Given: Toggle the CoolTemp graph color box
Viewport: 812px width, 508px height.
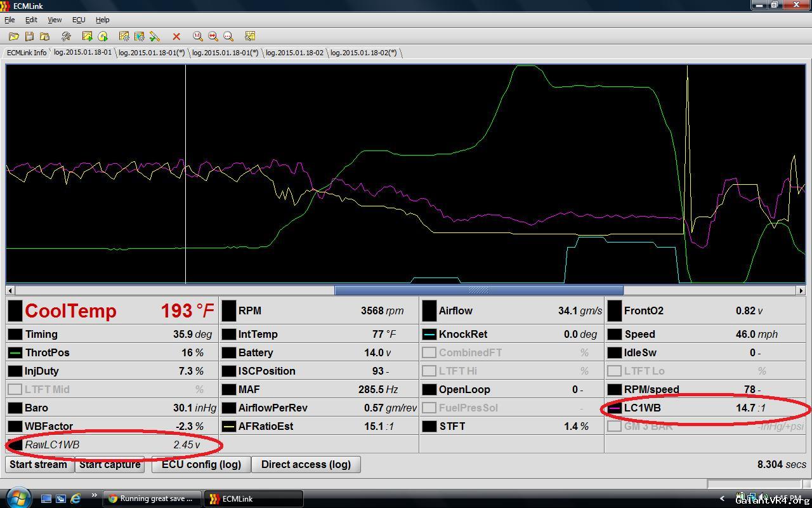Looking at the screenshot, I should pyautogui.click(x=15, y=311).
